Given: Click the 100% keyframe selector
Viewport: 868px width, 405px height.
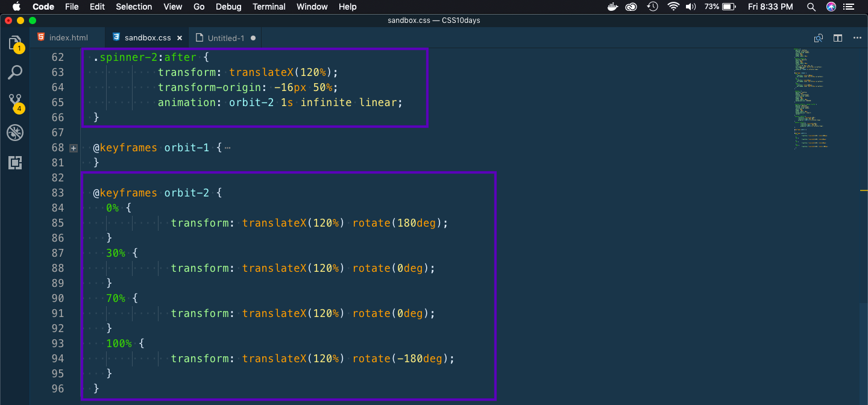Looking at the screenshot, I should 119,344.
